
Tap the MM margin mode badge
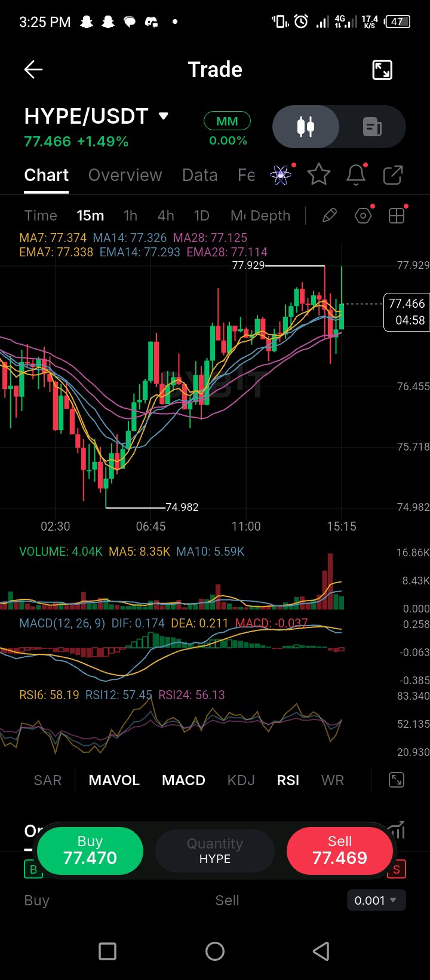(x=227, y=121)
